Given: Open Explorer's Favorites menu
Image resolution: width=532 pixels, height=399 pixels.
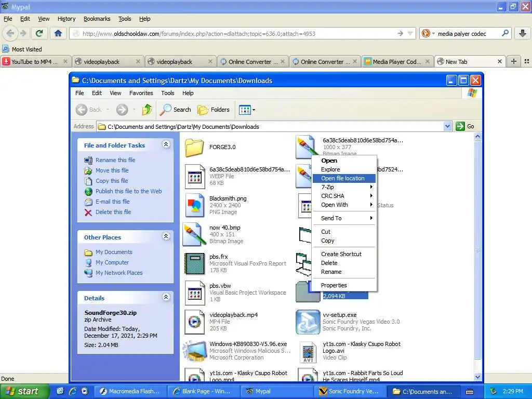Looking at the screenshot, I should [x=141, y=93].
